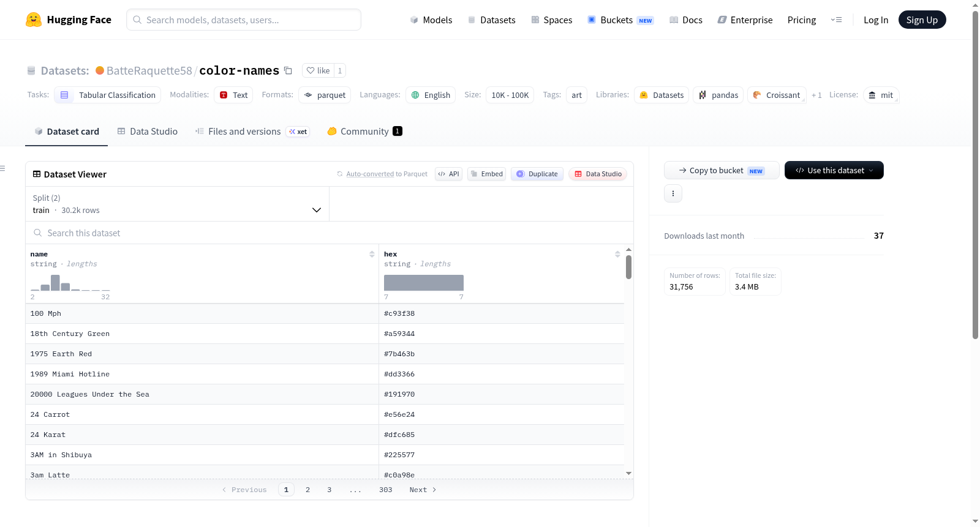Open the pandas library tag
The image size is (980, 527).
coord(718,95)
